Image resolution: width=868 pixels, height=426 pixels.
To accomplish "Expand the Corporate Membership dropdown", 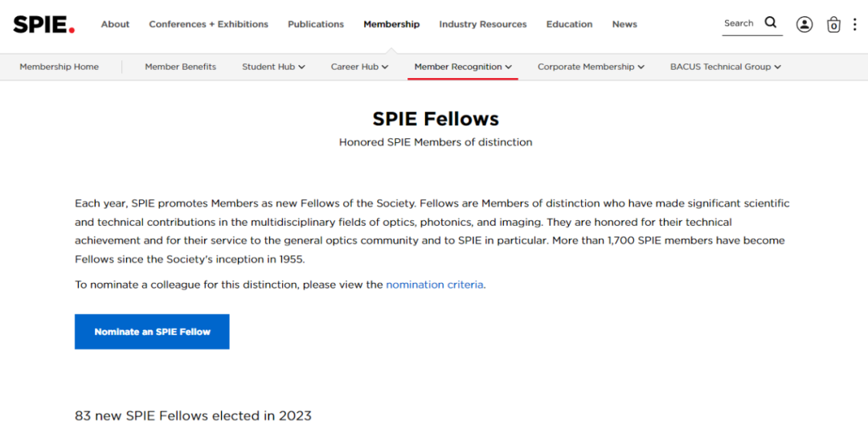I will coord(591,67).
